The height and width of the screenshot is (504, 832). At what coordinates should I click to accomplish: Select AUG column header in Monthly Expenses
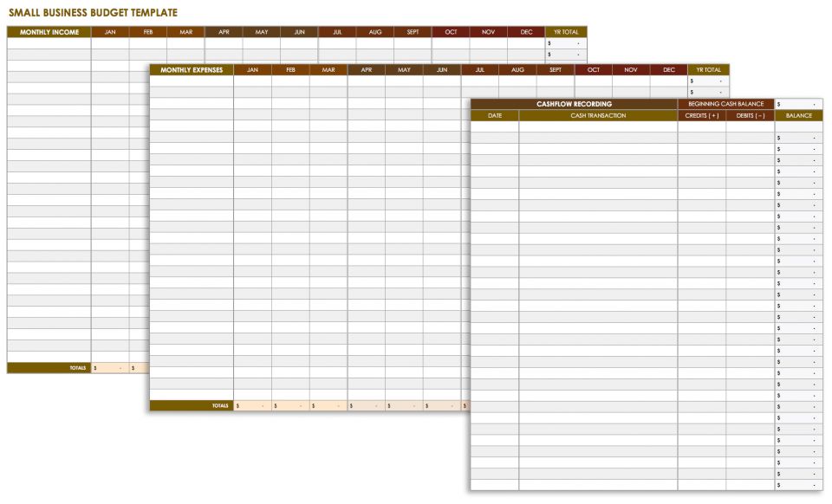pyautogui.click(x=518, y=70)
